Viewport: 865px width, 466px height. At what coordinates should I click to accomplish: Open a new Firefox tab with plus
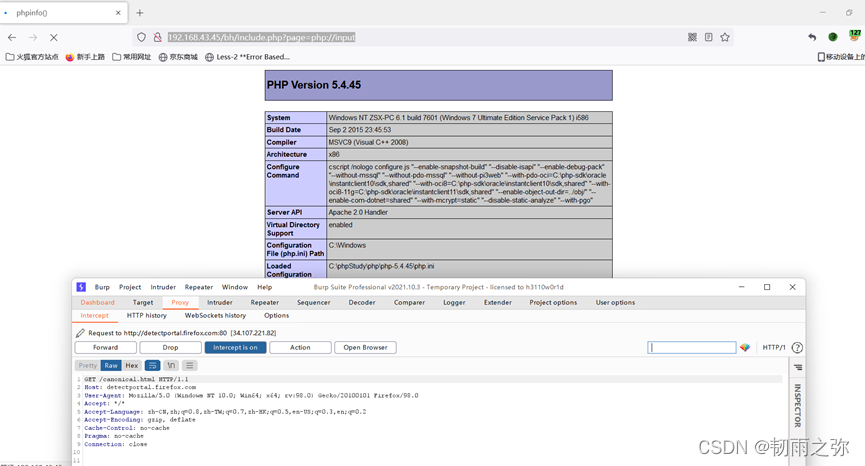tap(140, 13)
